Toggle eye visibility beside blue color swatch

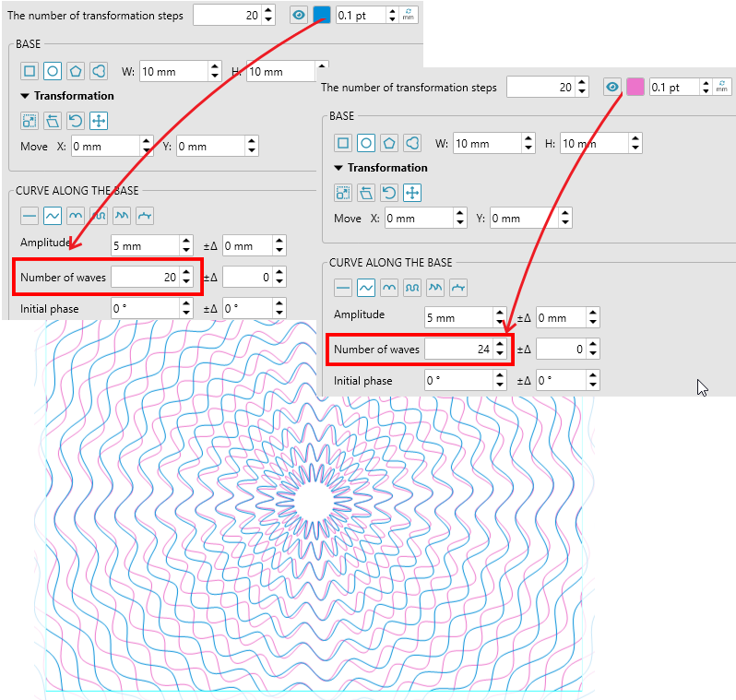pyautogui.click(x=298, y=15)
